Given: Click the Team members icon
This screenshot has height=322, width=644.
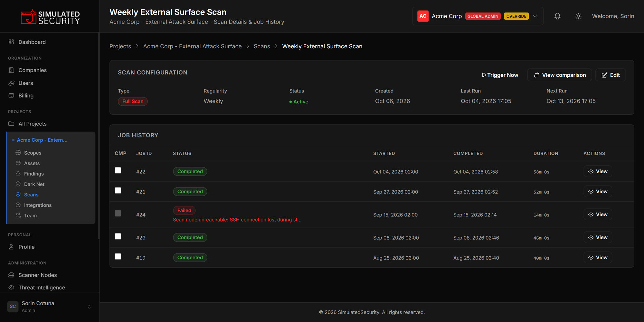Looking at the screenshot, I should [18, 215].
